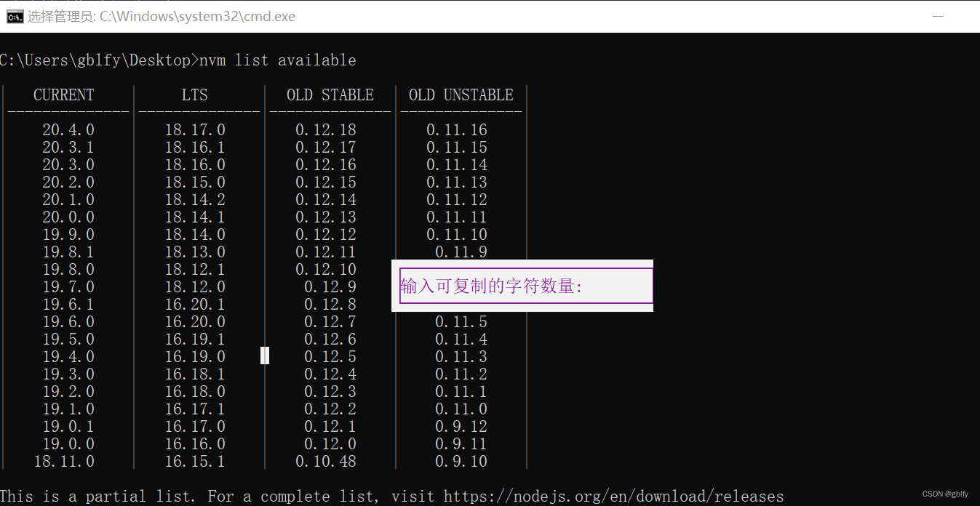Select version 18.11.0 in the CURRENT column
The image size is (980, 506).
(x=64, y=462)
